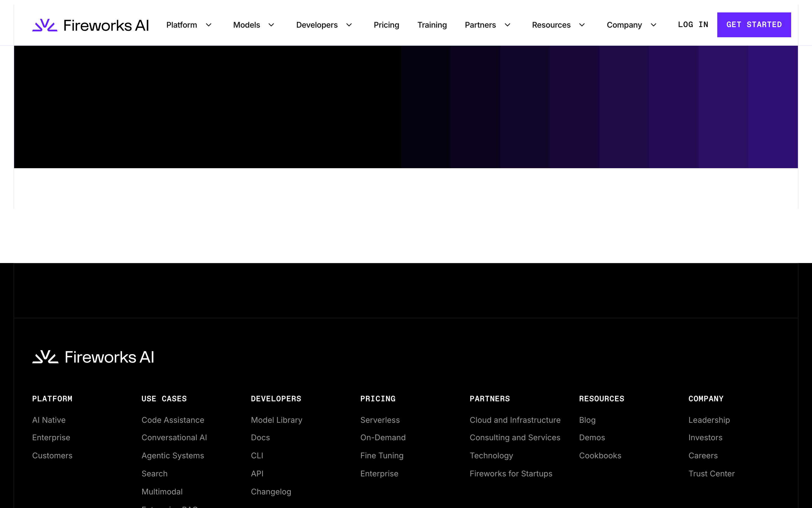Open the Developers dropdown chevron
Viewport: 812px width, 508px height.
(349, 25)
